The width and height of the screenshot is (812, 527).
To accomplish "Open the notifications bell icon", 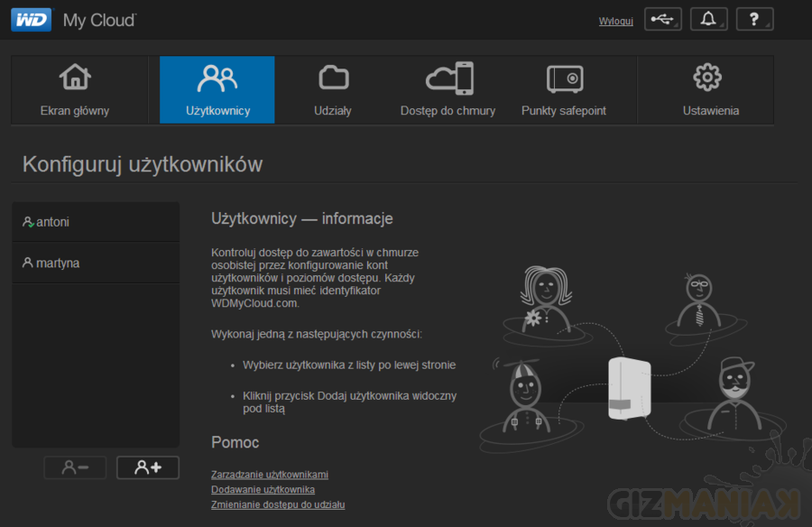I will pyautogui.click(x=708, y=20).
